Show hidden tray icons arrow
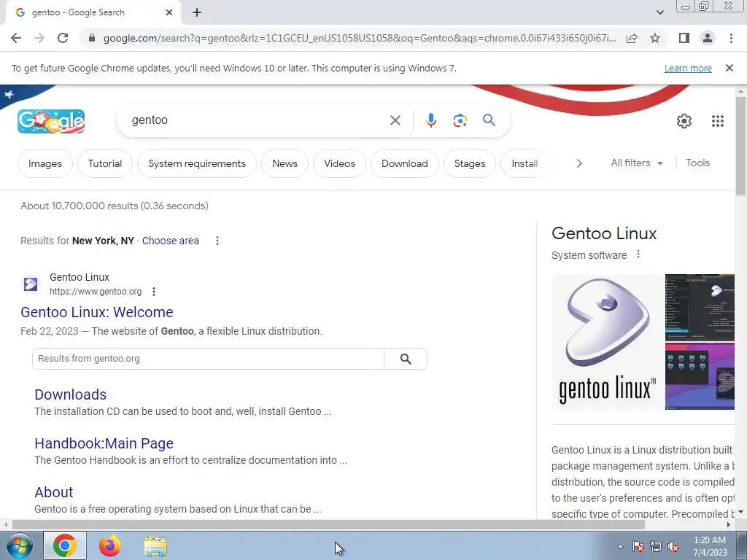The image size is (747, 560). 620,546
